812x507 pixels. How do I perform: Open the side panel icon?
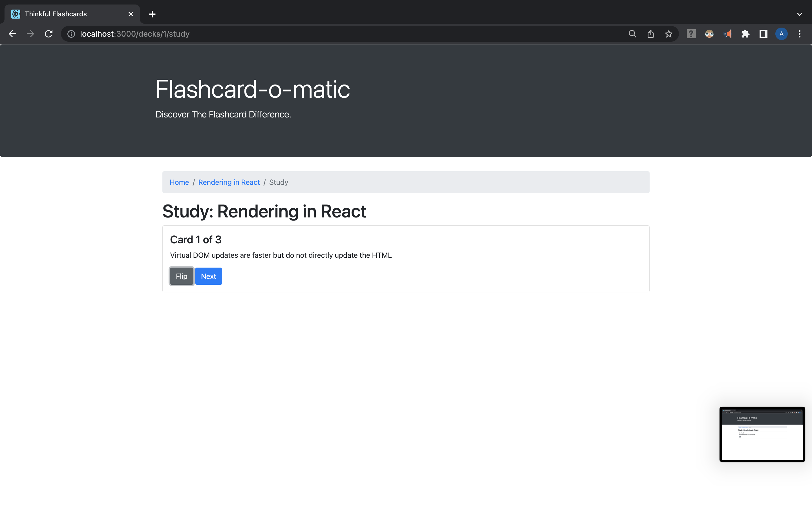click(x=763, y=34)
